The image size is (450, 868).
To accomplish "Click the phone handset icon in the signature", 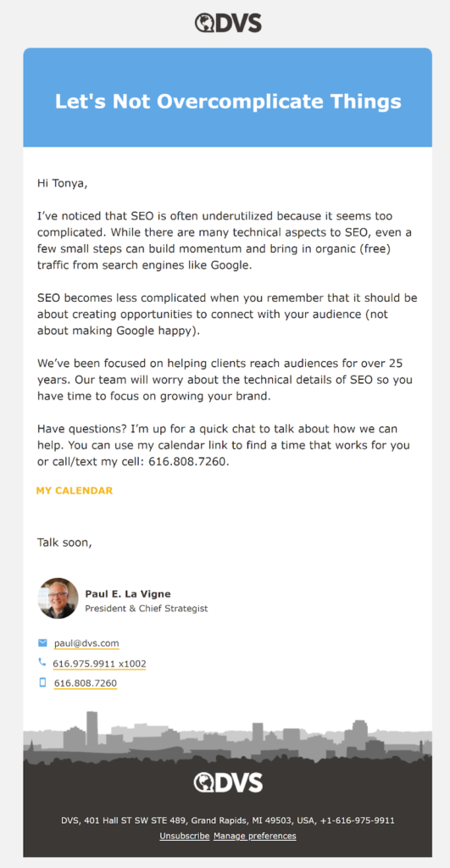I will click(x=42, y=661).
